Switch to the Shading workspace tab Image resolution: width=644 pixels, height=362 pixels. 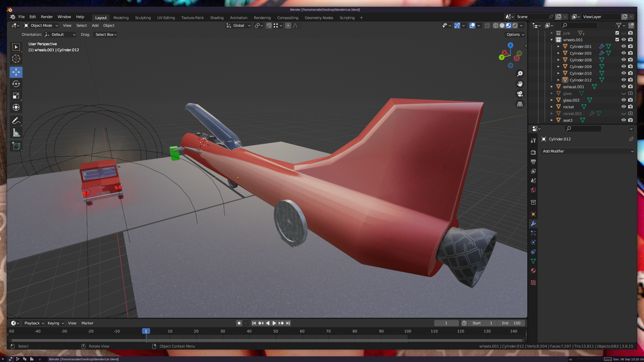[217, 18]
